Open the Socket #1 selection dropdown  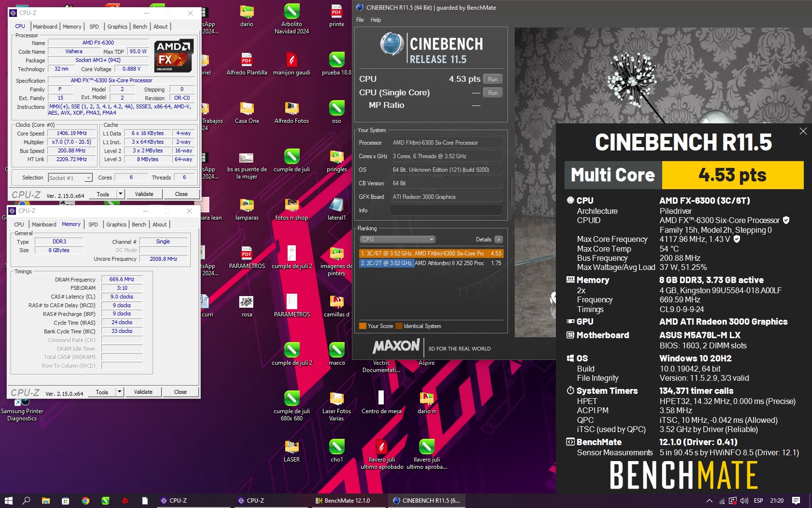point(70,178)
